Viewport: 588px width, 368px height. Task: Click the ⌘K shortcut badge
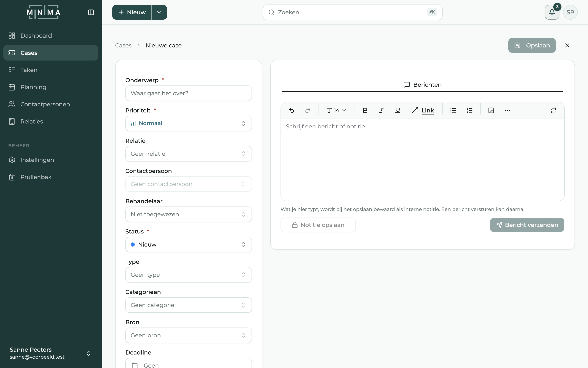point(432,12)
